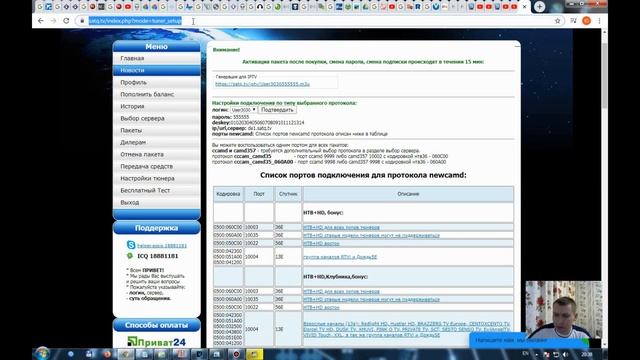Click the Порт column header

pos(259,194)
